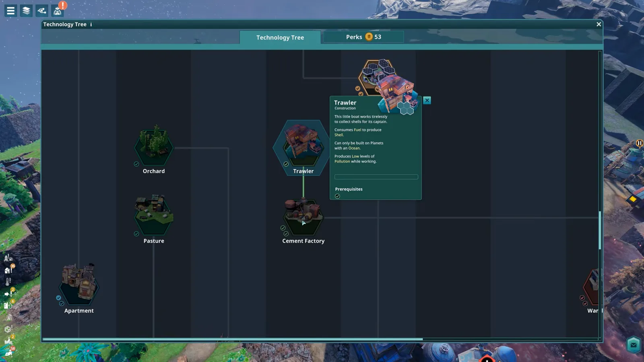
Task: Click the Trawler research progress bar
Action: click(376, 177)
